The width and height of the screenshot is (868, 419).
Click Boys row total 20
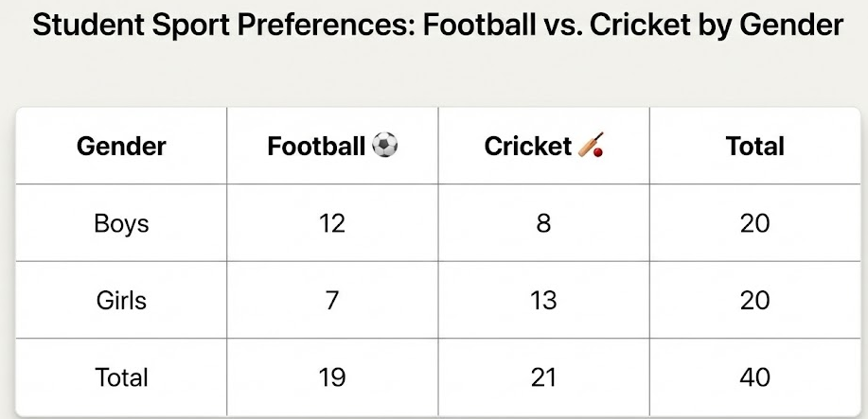tap(754, 223)
